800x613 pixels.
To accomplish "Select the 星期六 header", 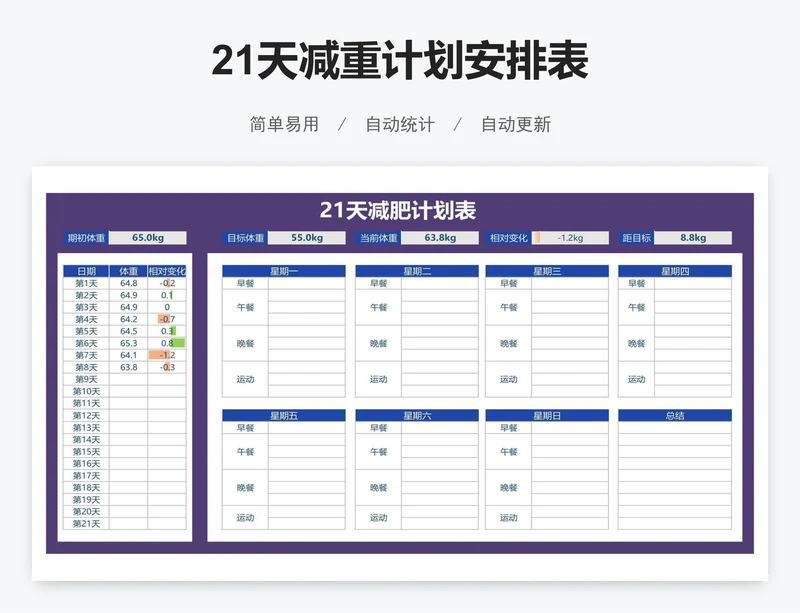I will tap(417, 415).
